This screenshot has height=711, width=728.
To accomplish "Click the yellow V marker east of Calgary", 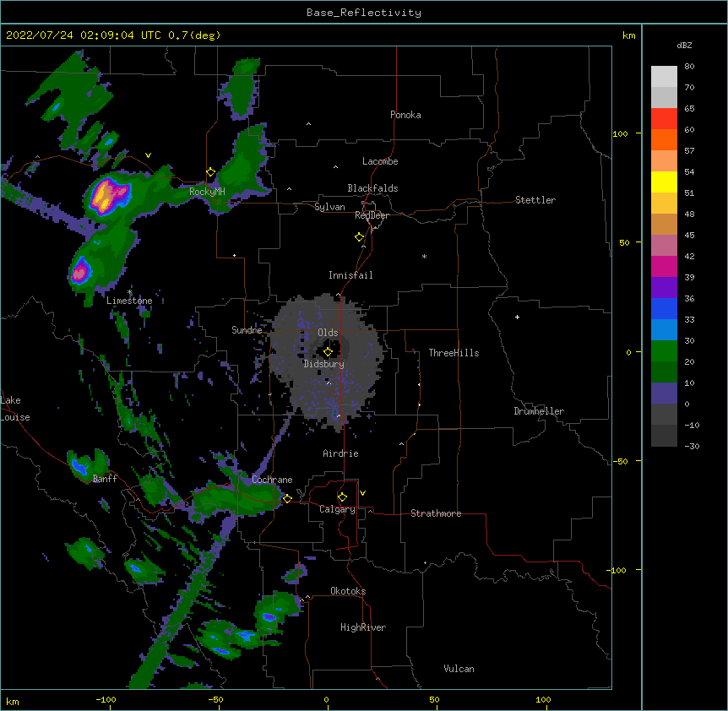I will (362, 493).
